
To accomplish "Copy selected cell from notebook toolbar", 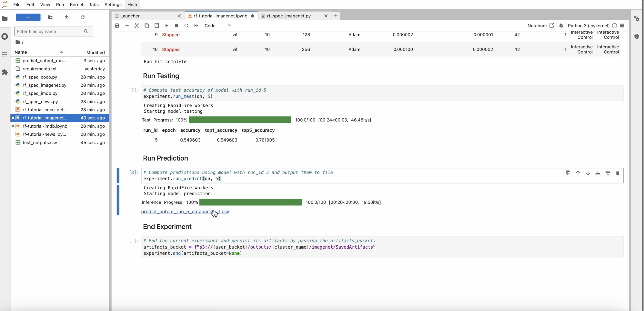I will [147, 26].
